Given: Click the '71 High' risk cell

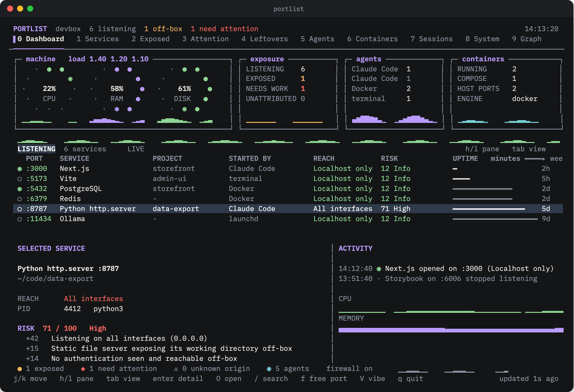Looking at the screenshot, I should [x=396, y=209].
